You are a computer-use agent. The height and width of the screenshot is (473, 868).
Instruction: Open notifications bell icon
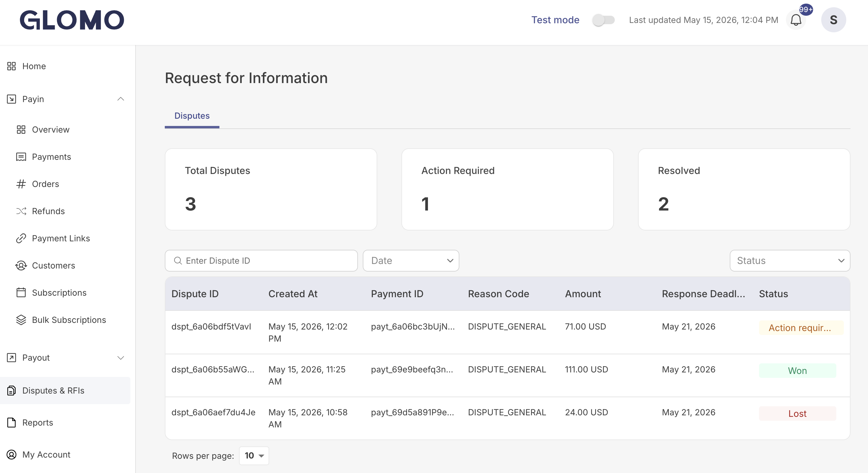point(796,20)
